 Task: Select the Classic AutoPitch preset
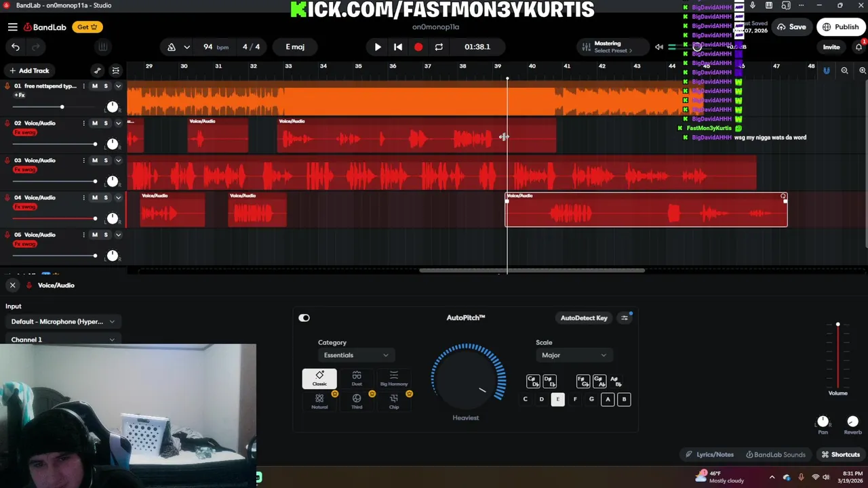click(319, 378)
